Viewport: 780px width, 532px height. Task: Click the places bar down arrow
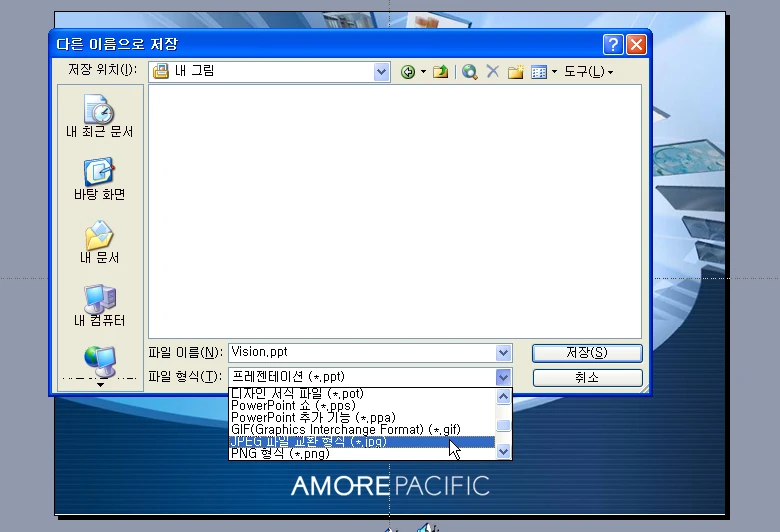100,385
